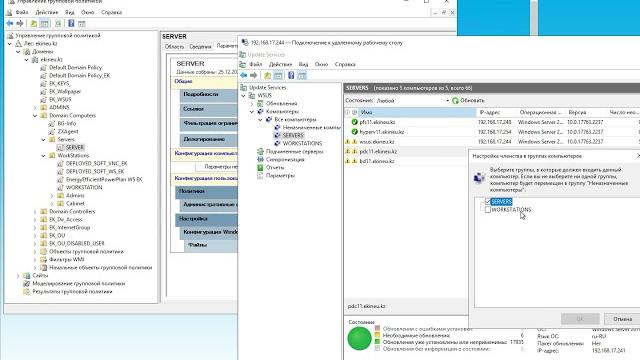Open Состояние dropdown showing Любой

[x=412, y=100]
